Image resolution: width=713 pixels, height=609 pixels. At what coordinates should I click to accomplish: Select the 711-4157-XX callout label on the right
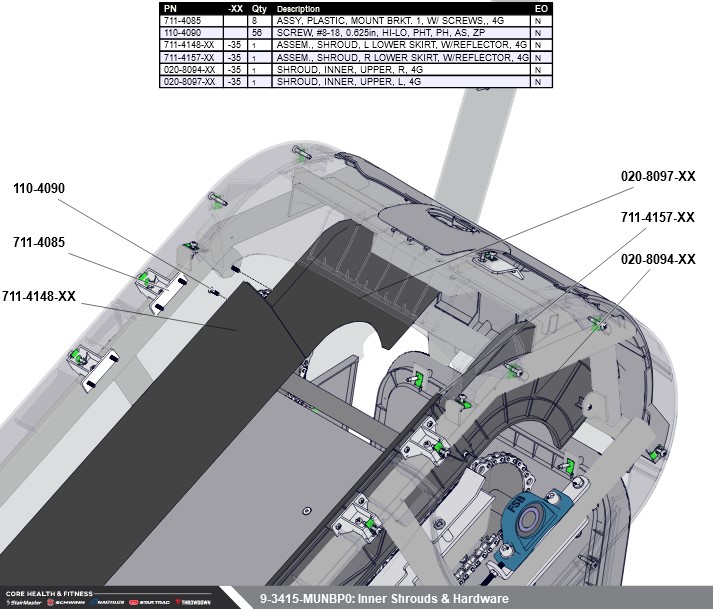657,218
